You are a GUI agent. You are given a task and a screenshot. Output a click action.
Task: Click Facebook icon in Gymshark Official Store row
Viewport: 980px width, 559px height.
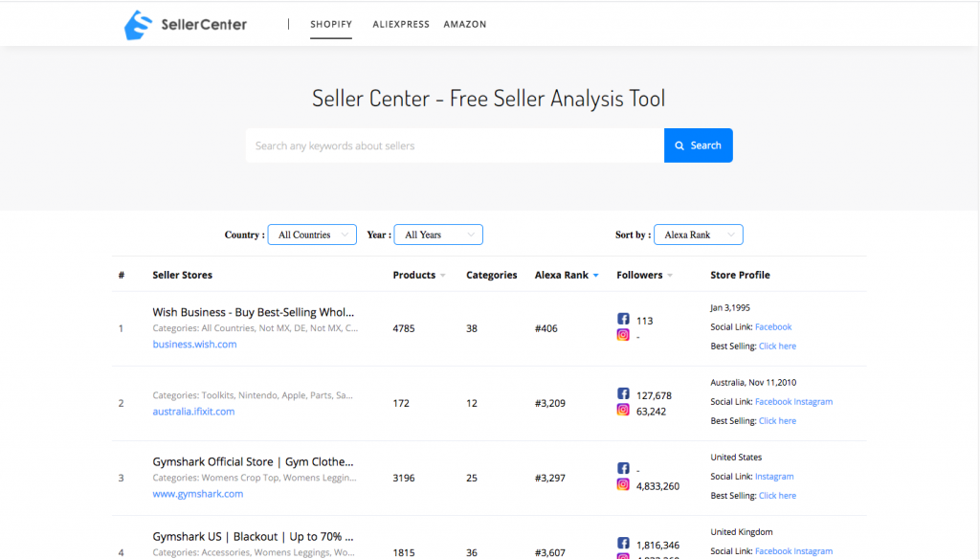click(623, 468)
